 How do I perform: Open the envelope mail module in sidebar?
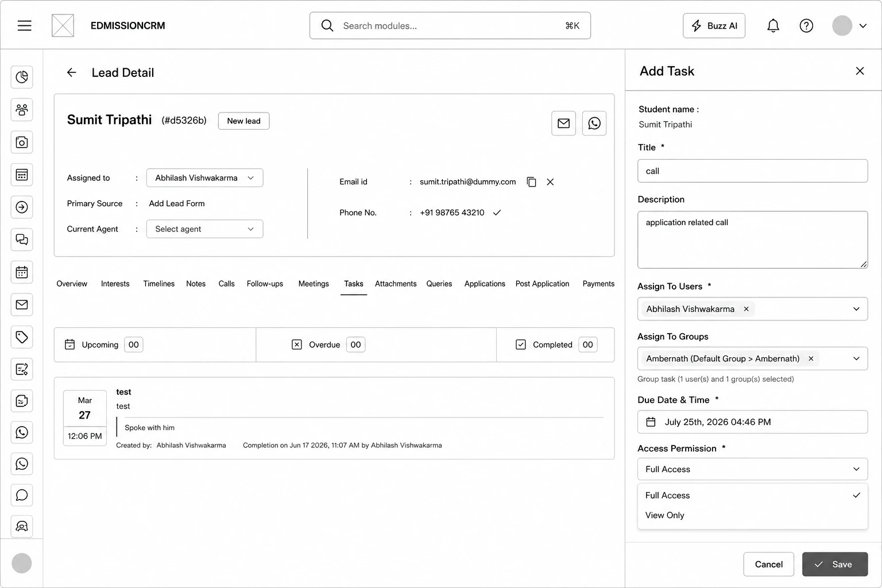coord(22,305)
